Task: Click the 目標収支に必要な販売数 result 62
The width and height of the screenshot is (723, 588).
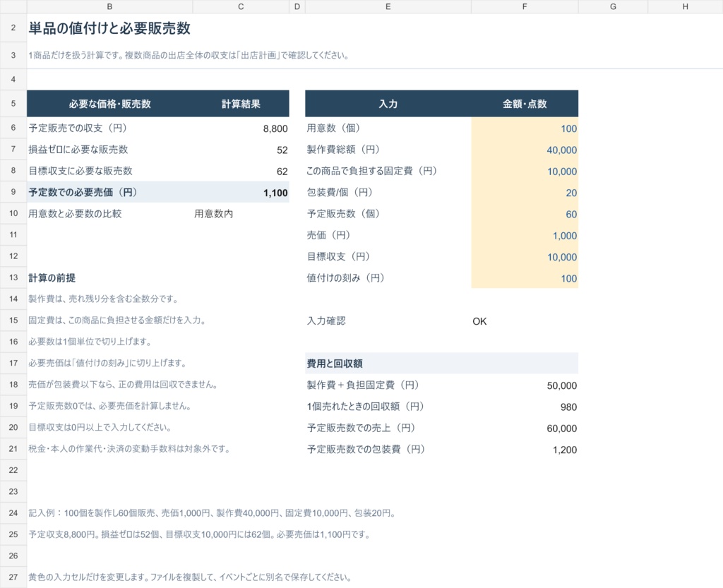Action: [x=241, y=171]
